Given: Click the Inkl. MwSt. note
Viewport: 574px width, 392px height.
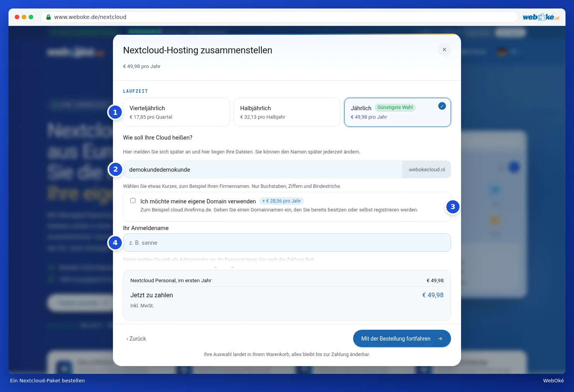Looking at the screenshot, I should (142, 305).
